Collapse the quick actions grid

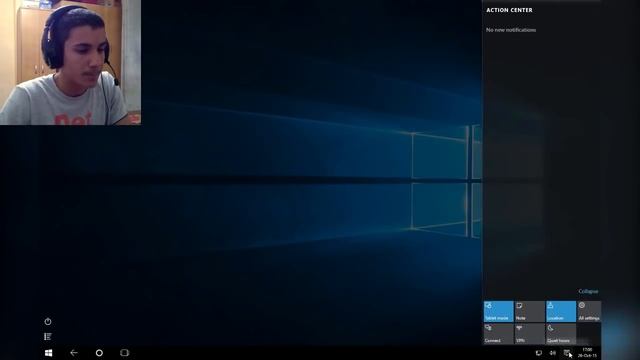(x=588, y=291)
